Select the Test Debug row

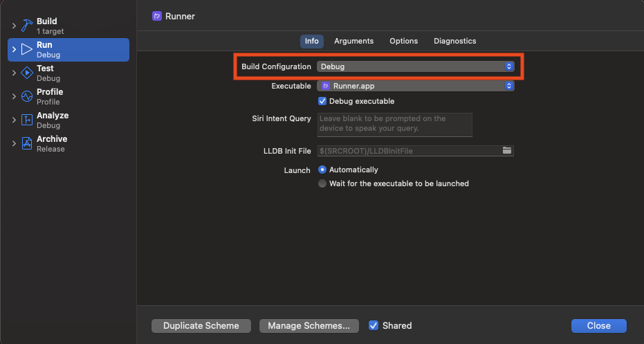[x=68, y=73]
